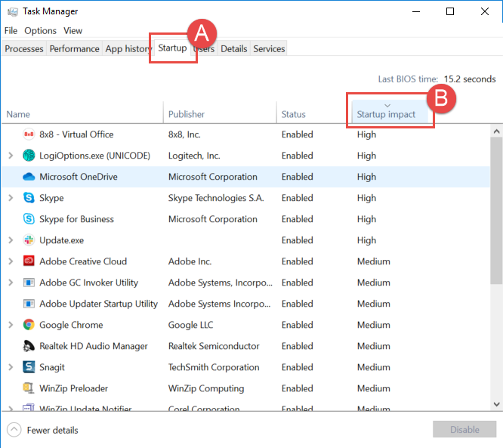Viewport: 503px width, 448px height.
Task: Switch to the Performance tab
Action: pos(75,49)
